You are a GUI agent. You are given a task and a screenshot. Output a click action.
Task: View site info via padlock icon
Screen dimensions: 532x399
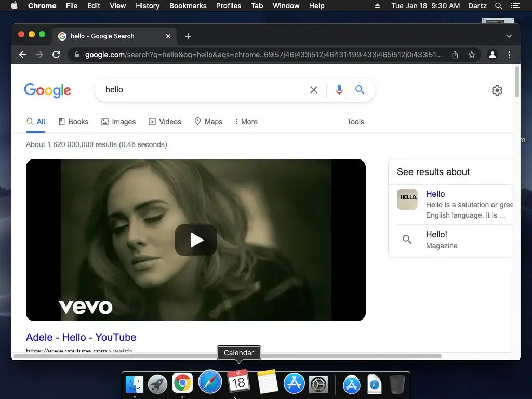[x=77, y=55]
